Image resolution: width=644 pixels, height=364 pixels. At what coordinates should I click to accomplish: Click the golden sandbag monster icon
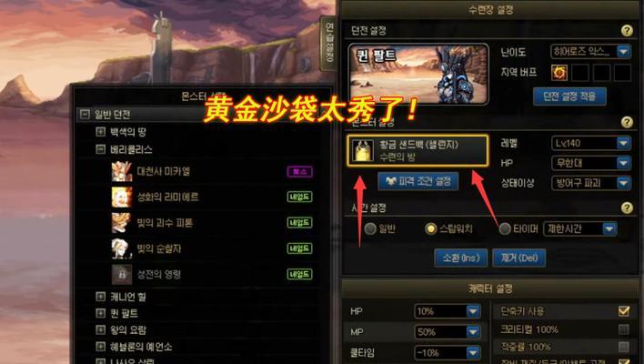pyautogui.click(x=363, y=150)
